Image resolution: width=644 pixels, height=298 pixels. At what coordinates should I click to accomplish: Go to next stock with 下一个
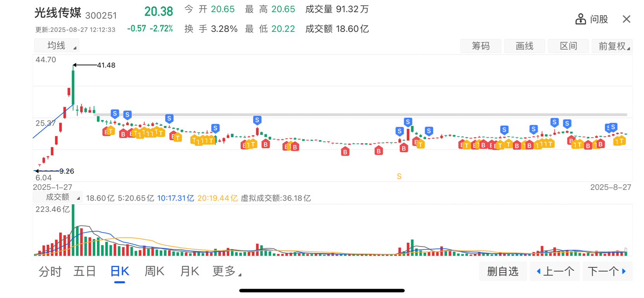[x=607, y=271]
